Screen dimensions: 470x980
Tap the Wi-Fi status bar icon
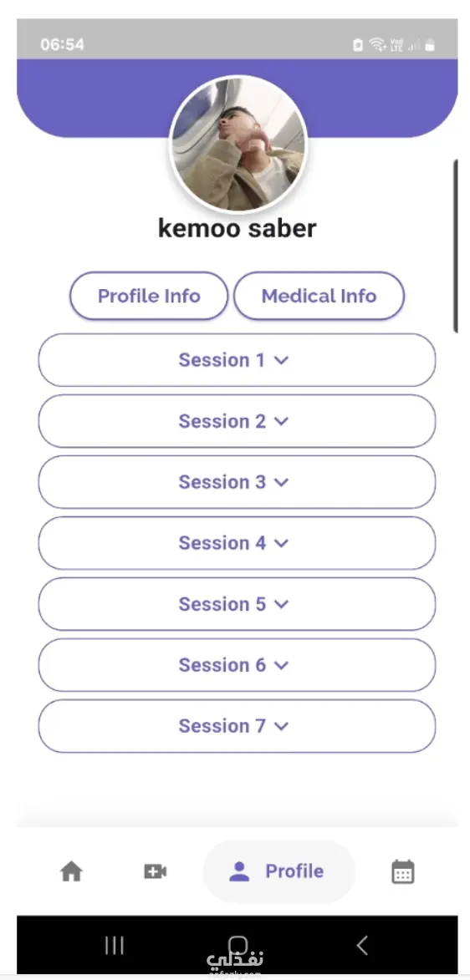(377, 44)
